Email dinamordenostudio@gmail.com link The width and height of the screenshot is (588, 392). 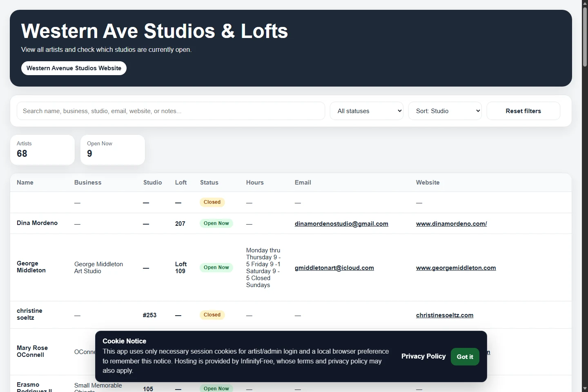[x=341, y=224]
